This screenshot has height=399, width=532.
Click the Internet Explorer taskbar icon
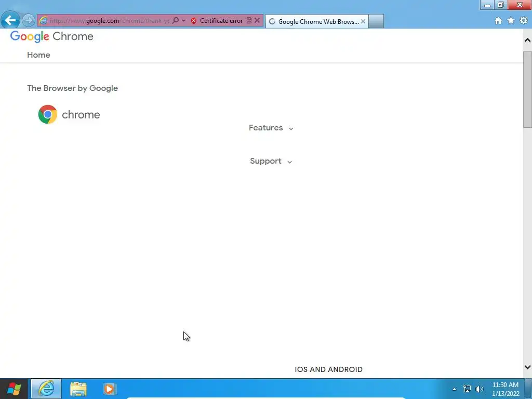click(46, 389)
